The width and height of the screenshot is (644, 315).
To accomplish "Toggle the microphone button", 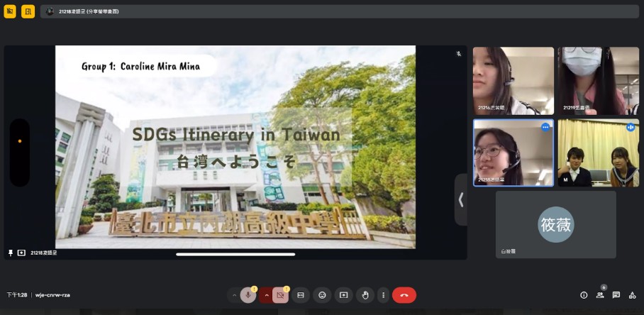I will [x=248, y=295].
